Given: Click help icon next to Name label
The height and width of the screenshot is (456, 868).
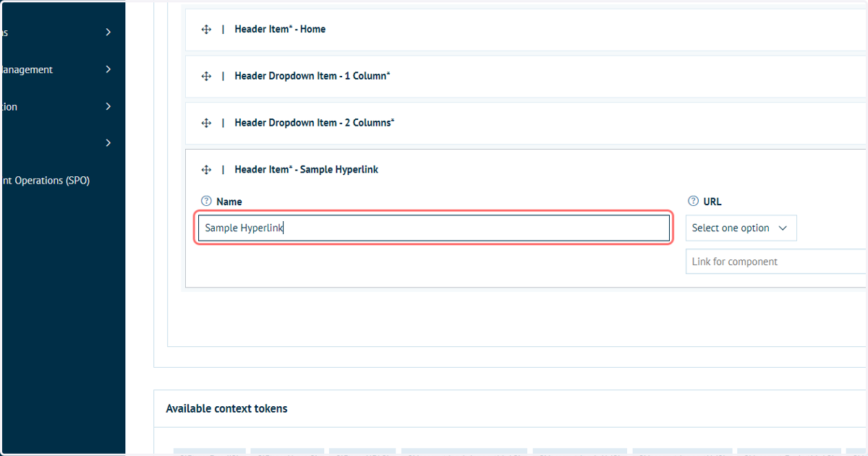Looking at the screenshot, I should click(x=206, y=202).
